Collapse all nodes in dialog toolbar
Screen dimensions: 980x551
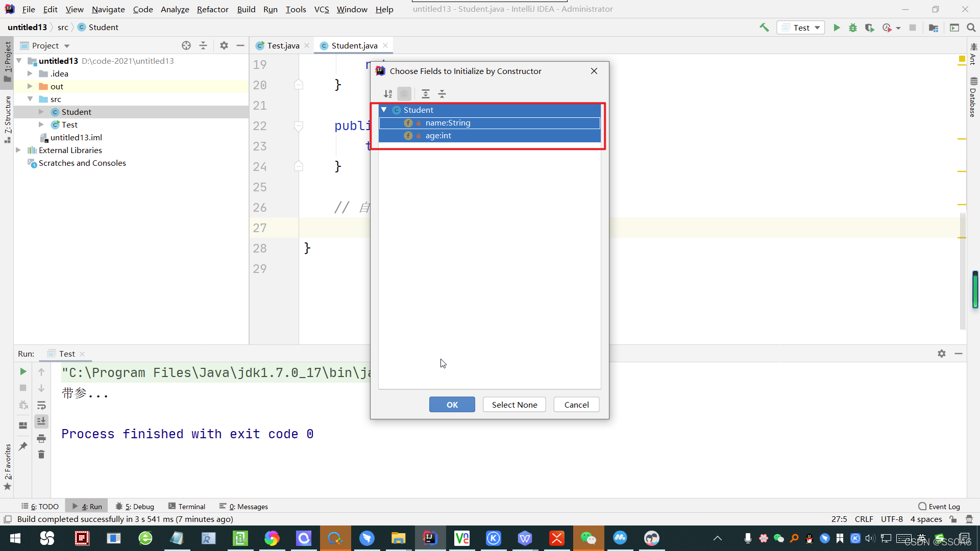(442, 94)
